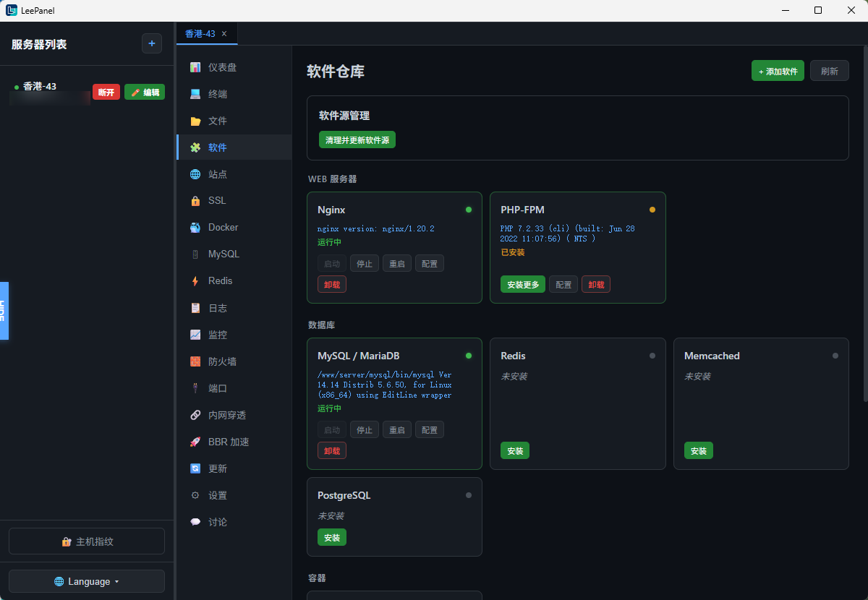The height and width of the screenshot is (600, 868).
Task: Stop Nginx with the 停止 button
Action: [365, 263]
